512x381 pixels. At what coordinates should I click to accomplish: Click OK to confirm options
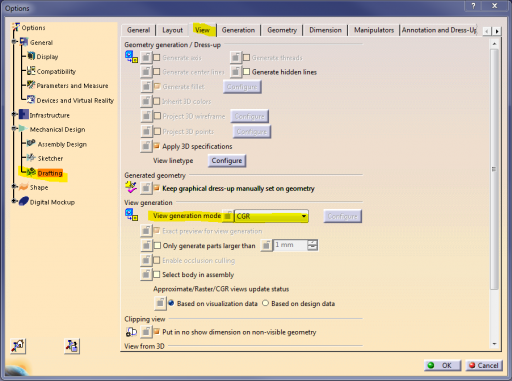point(443,365)
